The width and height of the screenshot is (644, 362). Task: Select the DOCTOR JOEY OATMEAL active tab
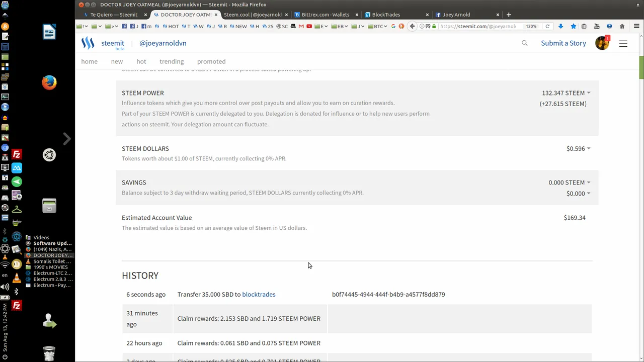click(185, 15)
